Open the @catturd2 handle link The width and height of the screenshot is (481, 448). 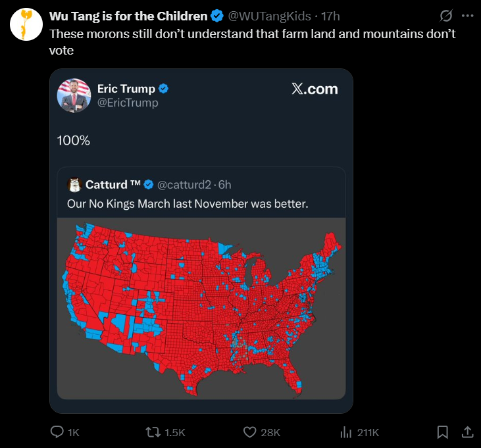(x=184, y=185)
